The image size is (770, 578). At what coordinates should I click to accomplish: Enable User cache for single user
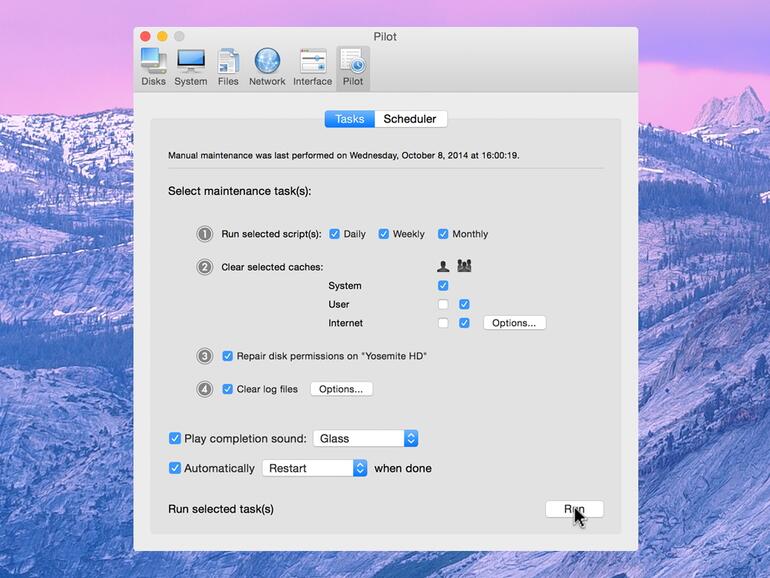pyautogui.click(x=443, y=304)
